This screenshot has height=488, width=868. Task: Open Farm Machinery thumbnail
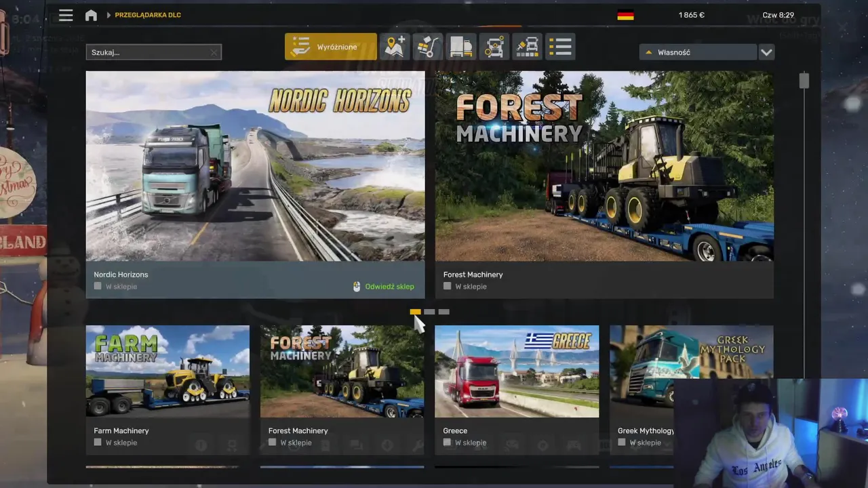pos(167,371)
